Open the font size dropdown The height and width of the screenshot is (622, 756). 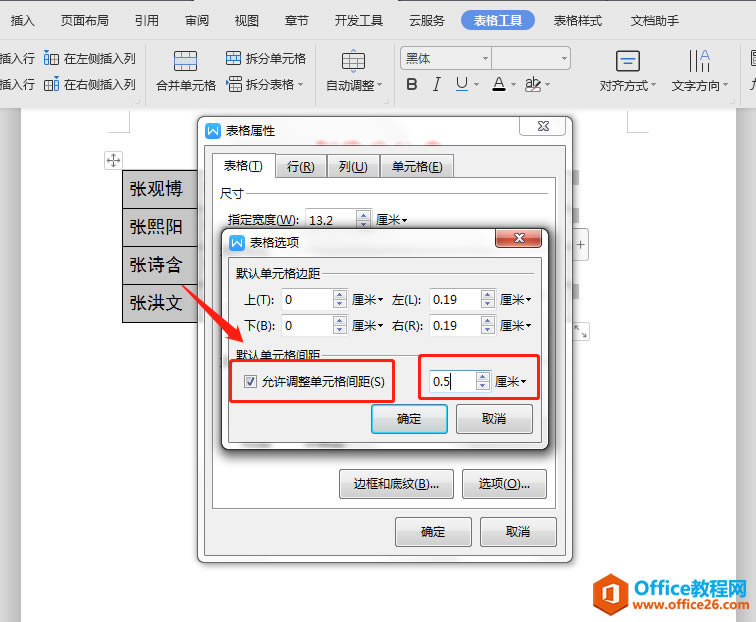(564, 59)
